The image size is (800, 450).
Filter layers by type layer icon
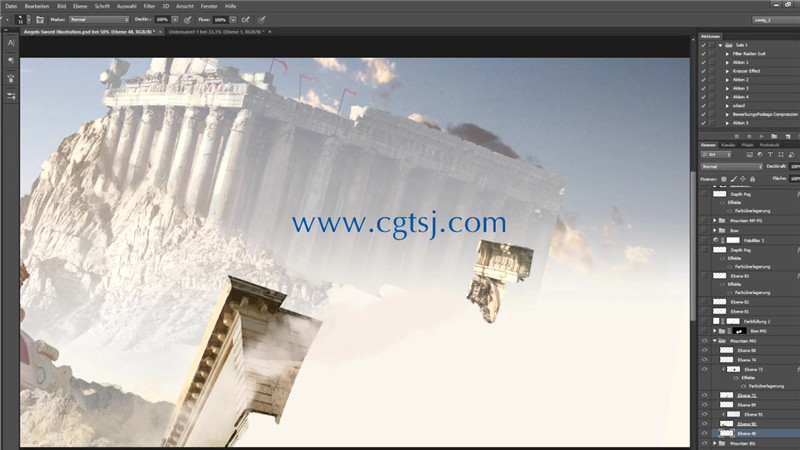tap(770, 155)
